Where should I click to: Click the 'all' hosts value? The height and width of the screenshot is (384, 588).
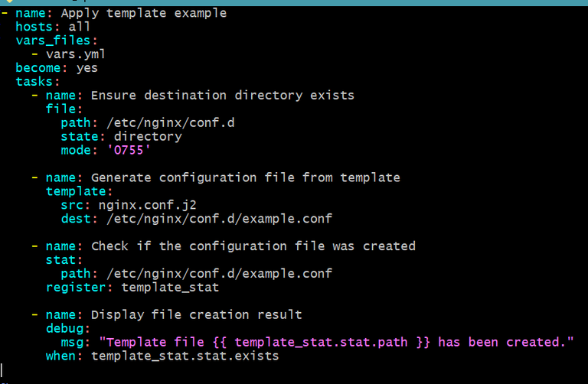80,27
